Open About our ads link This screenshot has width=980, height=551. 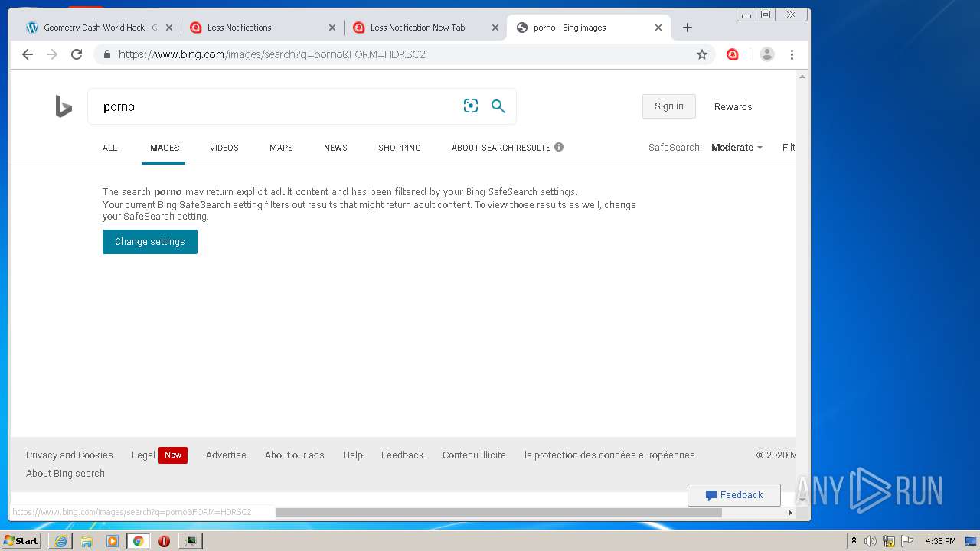pyautogui.click(x=295, y=455)
